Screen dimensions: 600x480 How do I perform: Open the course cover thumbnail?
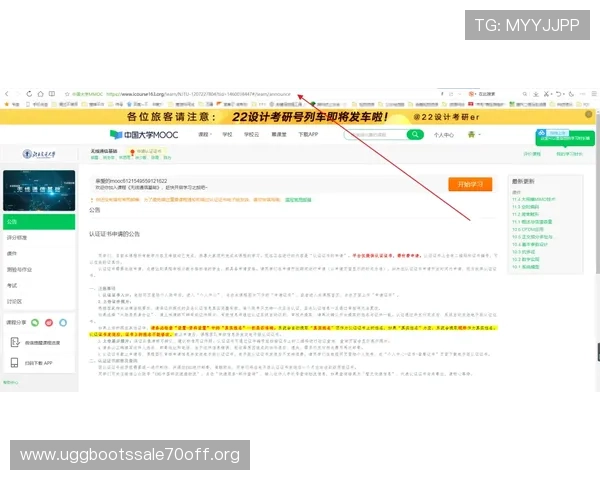point(39,191)
